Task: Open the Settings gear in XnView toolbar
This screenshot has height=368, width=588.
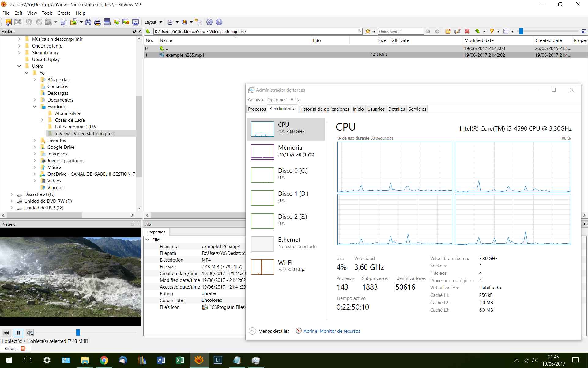Action: pos(209,22)
